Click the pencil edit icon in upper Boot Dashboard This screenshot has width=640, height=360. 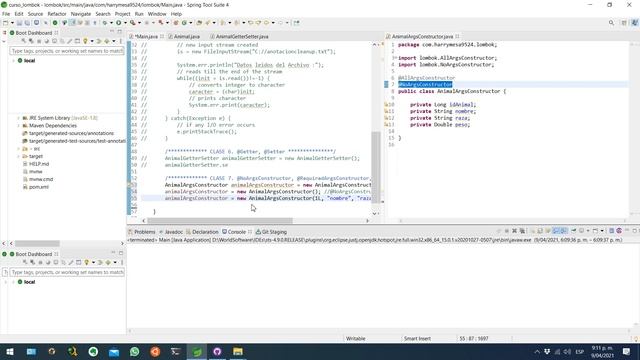(x=70, y=41)
